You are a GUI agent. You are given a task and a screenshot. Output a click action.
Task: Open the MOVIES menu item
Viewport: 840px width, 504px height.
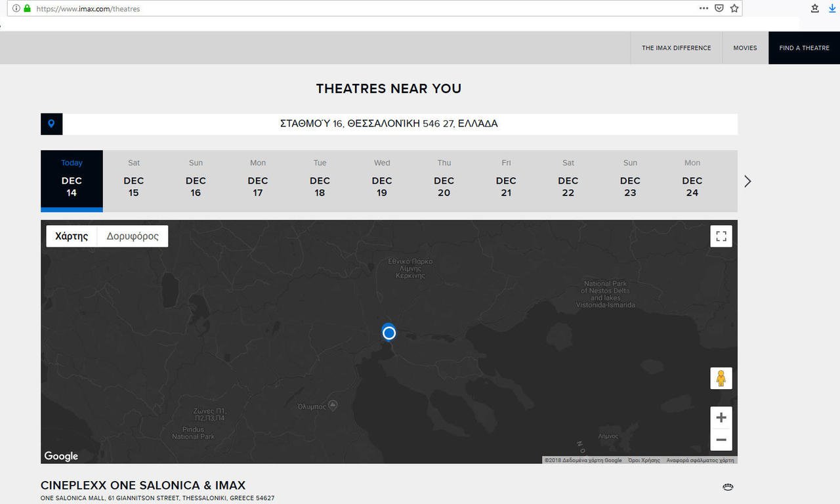click(x=745, y=48)
